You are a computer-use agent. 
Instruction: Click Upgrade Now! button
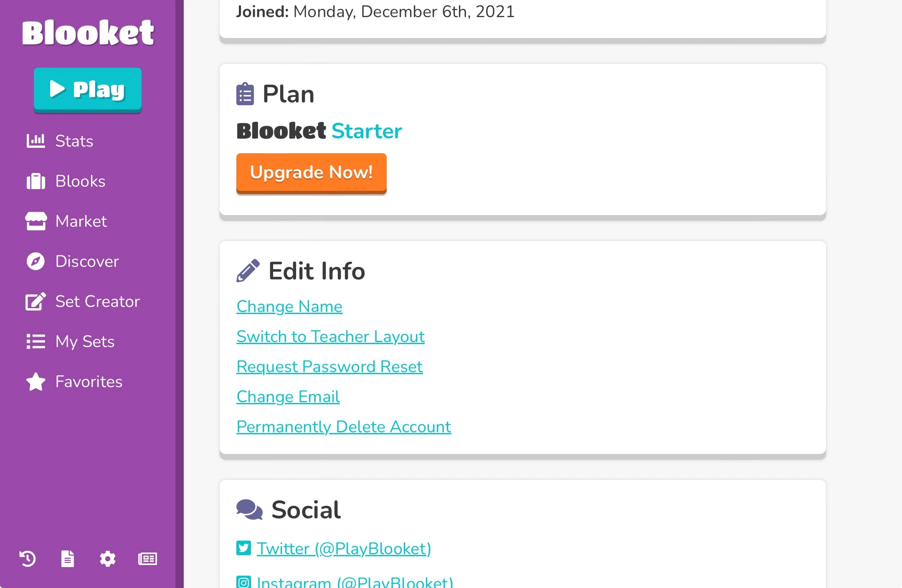[x=312, y=172]
